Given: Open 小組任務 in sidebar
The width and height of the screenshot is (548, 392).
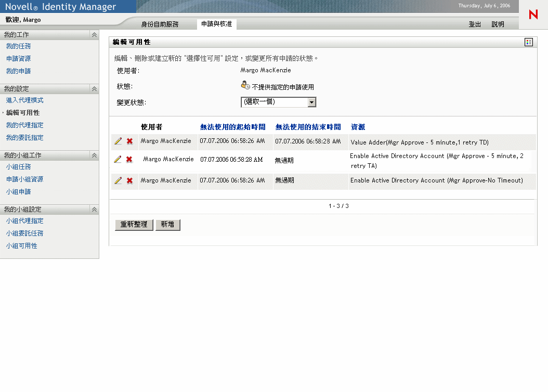Looking at the screenshot, I should point(19,167).
